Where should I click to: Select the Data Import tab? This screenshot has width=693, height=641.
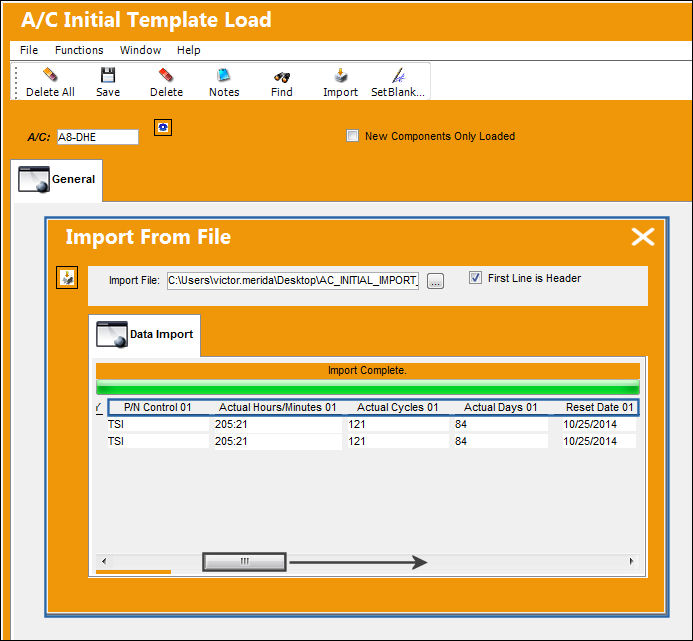(145, 335)
